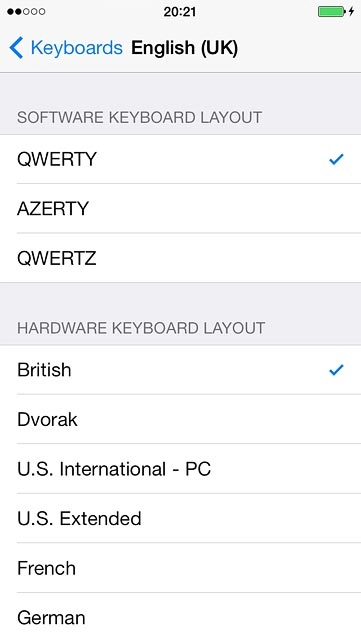The height and width of the screenshot is (640, 361).
Task: Tap the English (UK) title
Action: (x=184, y=48)
